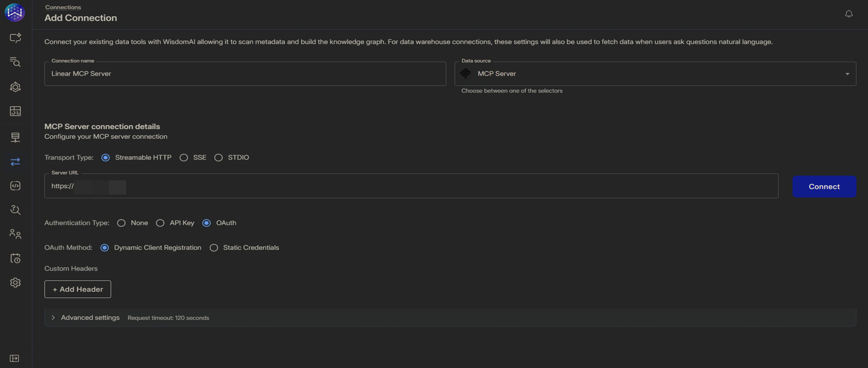Open the presentation board icon in sidebar

point(15,137)
